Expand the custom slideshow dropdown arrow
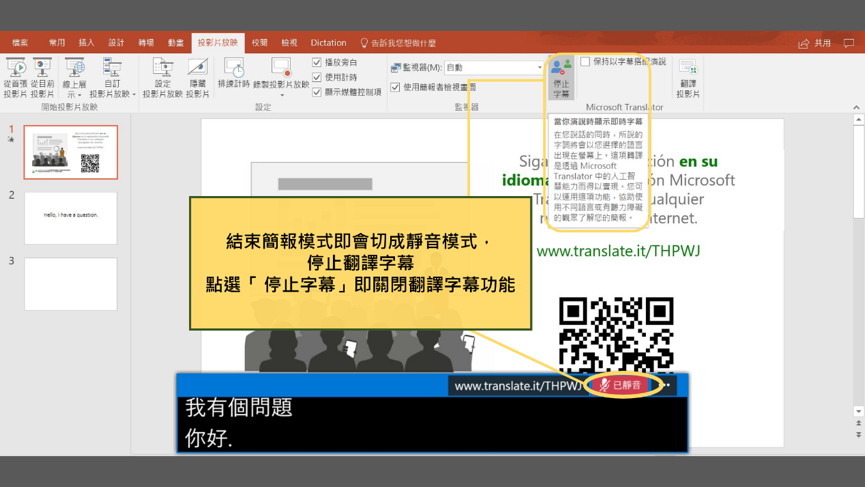The height and width of the screenshot is (487, 865). (134, 95)
